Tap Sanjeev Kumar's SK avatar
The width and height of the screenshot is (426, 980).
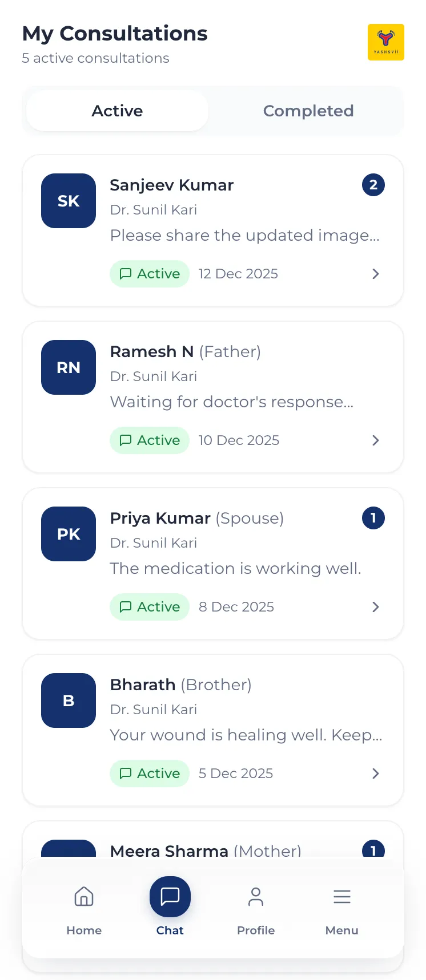click(68, 201)
